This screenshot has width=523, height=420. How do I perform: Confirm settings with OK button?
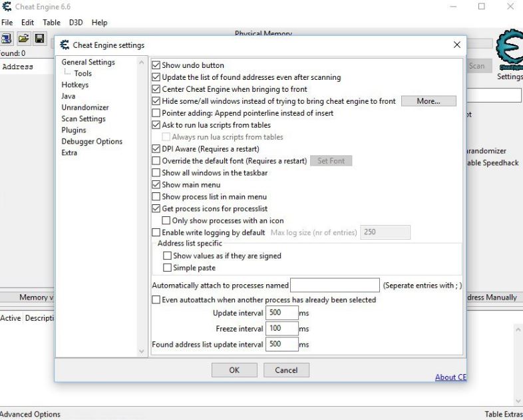point(234,370)
